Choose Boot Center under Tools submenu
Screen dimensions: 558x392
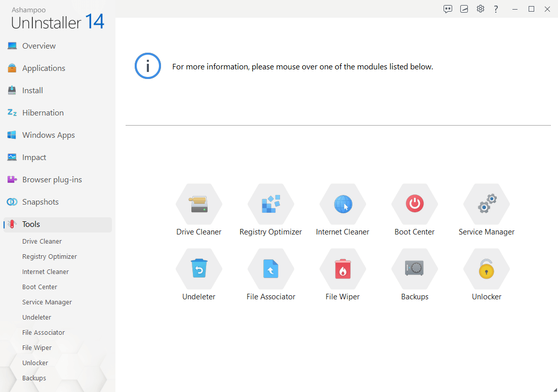pos(39,287)
